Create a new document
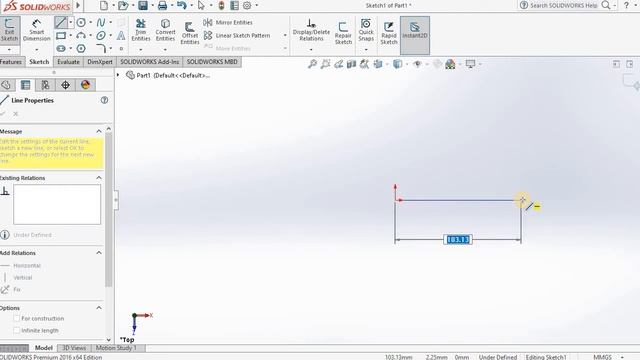The height and width of the screenshot is (360, 640). pos(104,5)
